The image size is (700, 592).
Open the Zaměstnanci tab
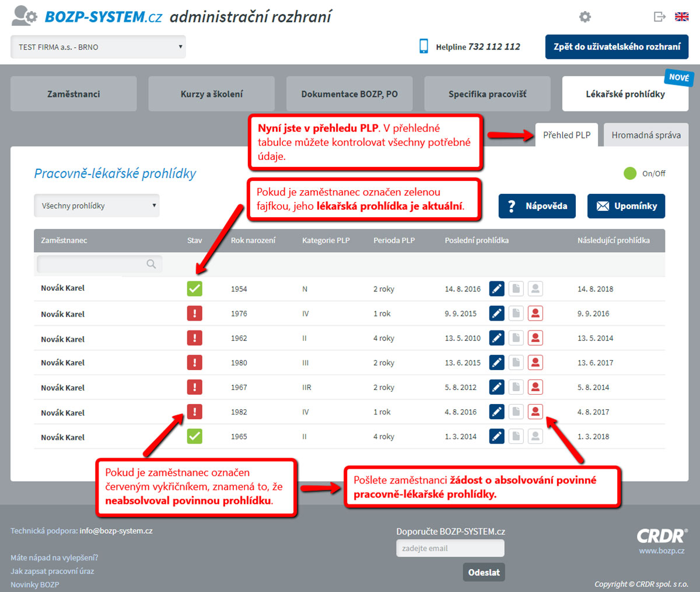(x=73, y=93)
